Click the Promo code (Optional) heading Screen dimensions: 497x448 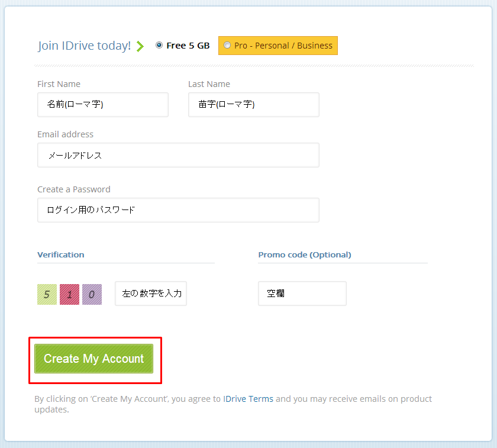[305, 254]
